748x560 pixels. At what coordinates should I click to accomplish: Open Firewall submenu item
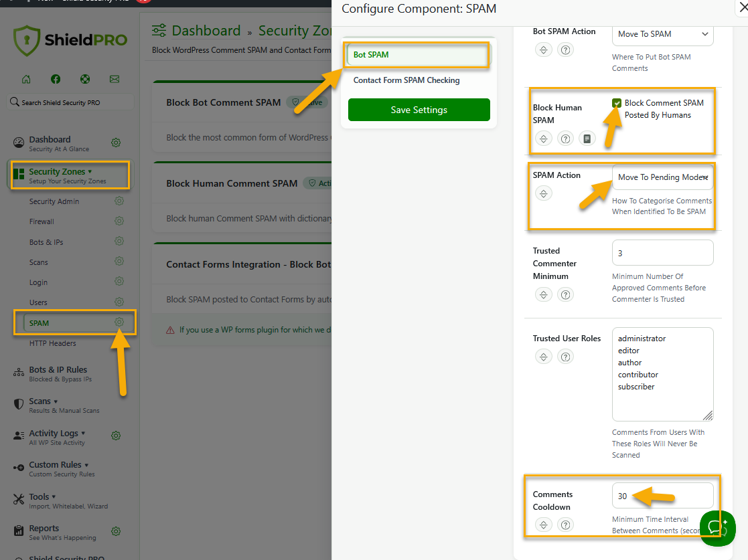click(42, 221)
